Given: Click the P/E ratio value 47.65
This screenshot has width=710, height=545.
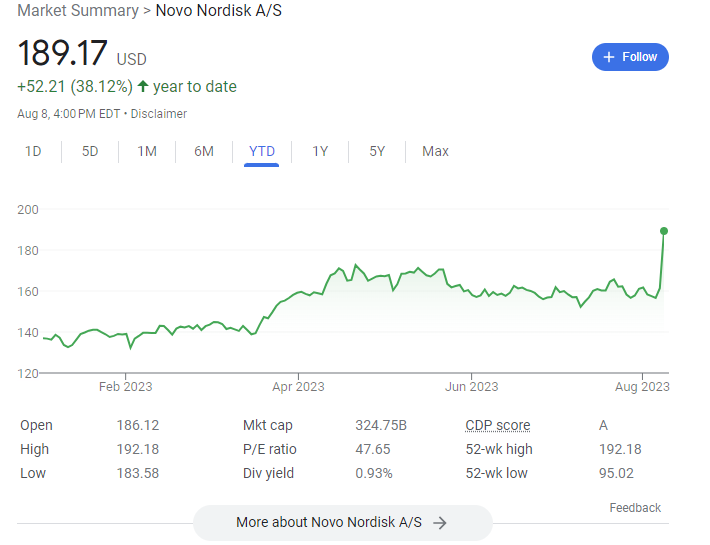Looking at the screenshot, I should (373, 449).
